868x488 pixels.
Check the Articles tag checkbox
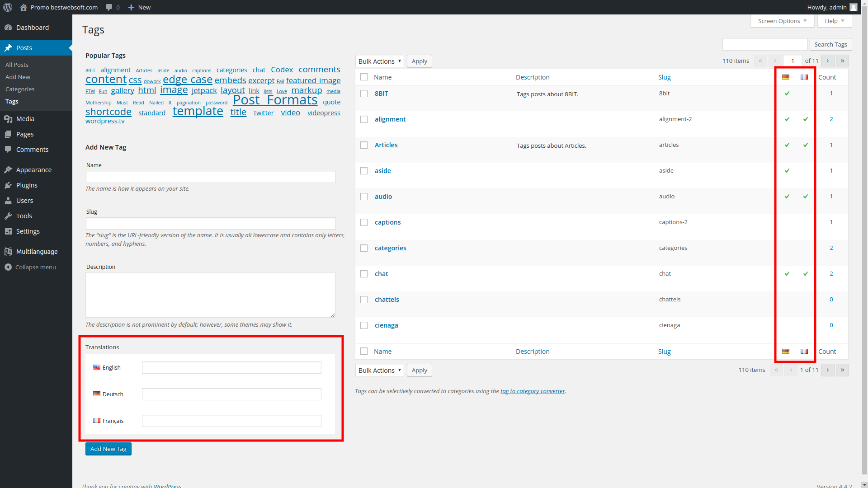364,145
